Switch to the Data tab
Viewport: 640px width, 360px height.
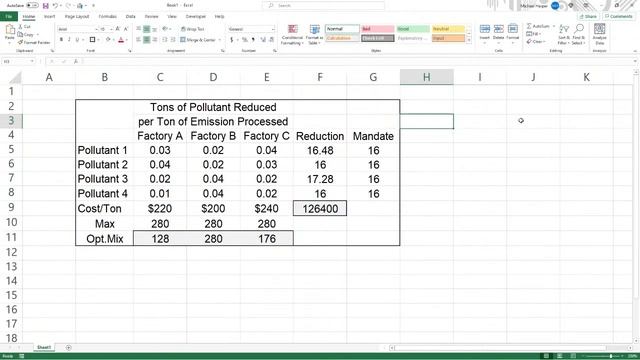pos(131,16)
